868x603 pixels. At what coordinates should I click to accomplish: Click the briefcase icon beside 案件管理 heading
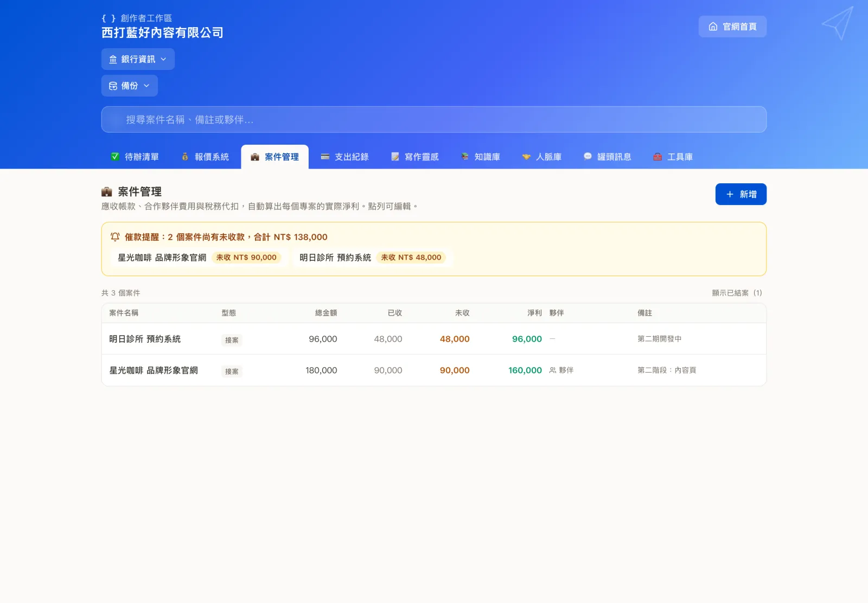point(107,192)
